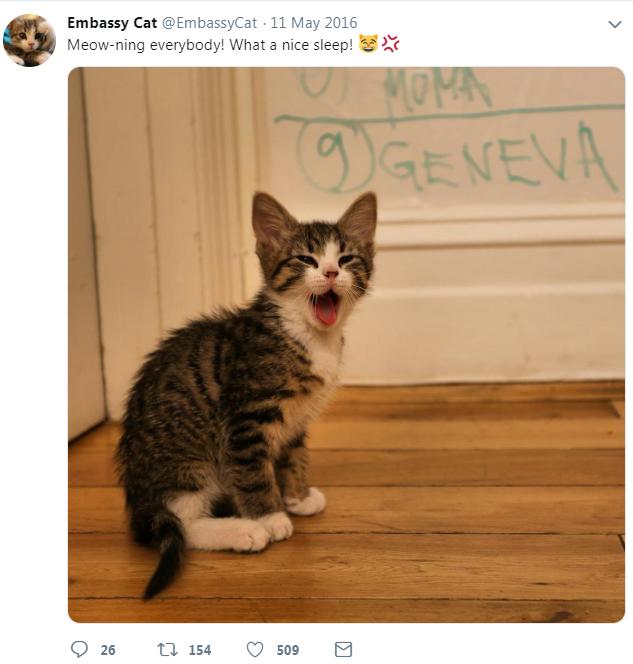This screenshot has width=633, height=664.
Task: Open the tweet permalink dated 11 May 2016
Action: [314, 23]
